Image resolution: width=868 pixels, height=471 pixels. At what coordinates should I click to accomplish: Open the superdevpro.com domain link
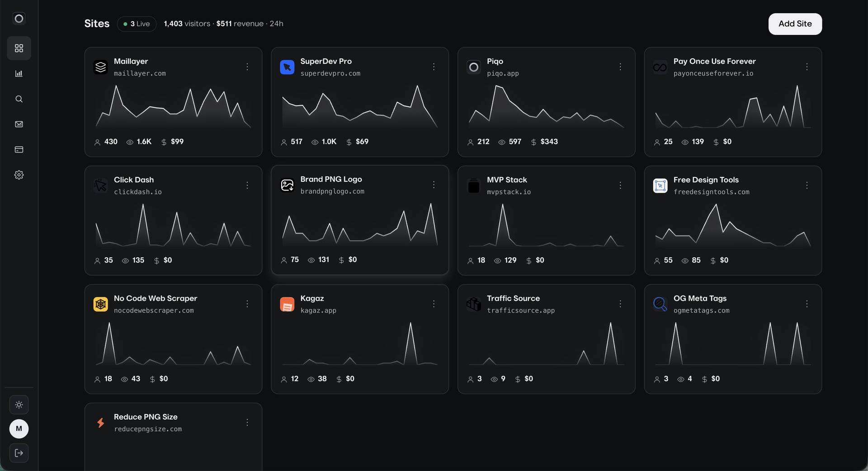(330, 73)
